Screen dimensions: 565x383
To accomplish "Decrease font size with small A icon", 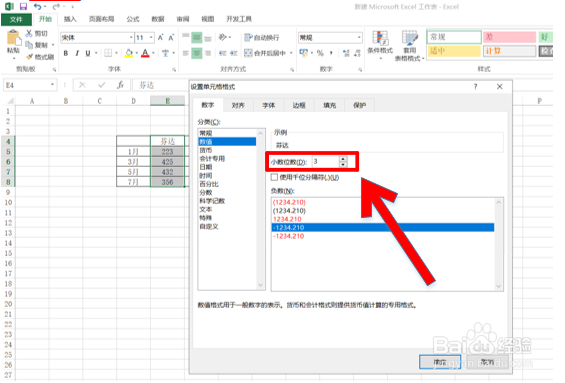I will click(x=171, y=37).
